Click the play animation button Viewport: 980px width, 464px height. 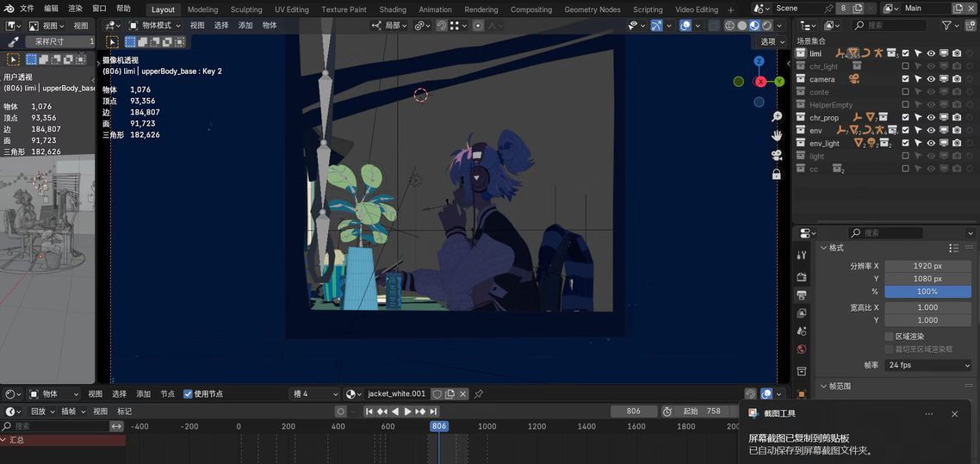click(x=408, y=411)
